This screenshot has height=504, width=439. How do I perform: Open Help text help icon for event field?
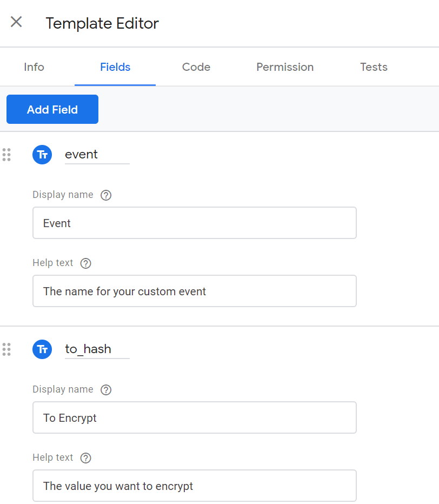85,263
